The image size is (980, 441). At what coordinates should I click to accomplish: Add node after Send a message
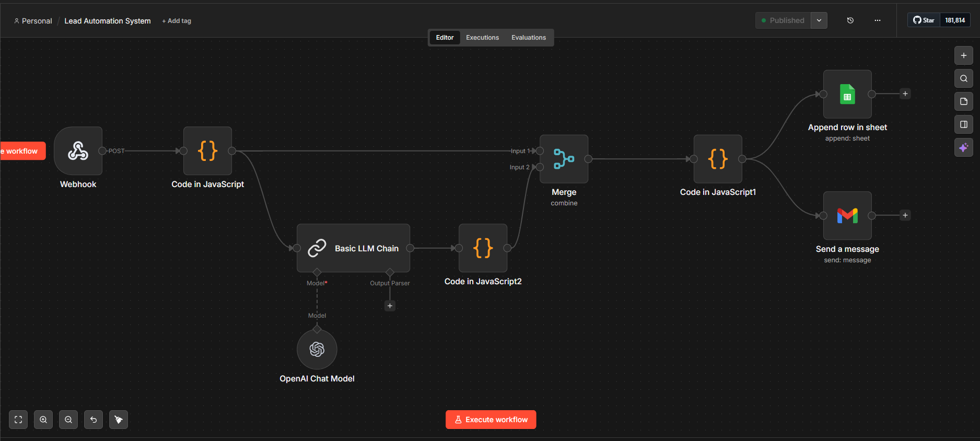[905, 215]
